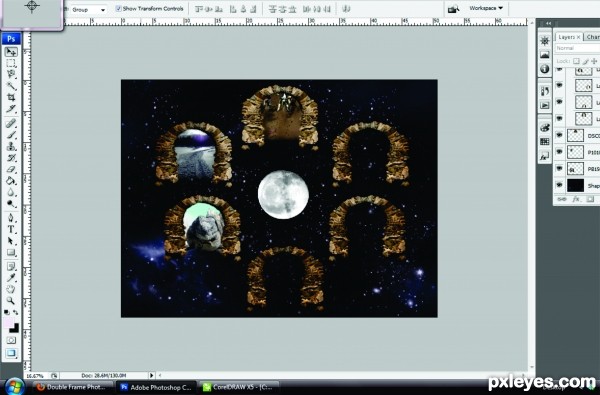Select the Rectangular Marquee tool
This screenshot has height=395, width=600.
click(x=11, y=63)
